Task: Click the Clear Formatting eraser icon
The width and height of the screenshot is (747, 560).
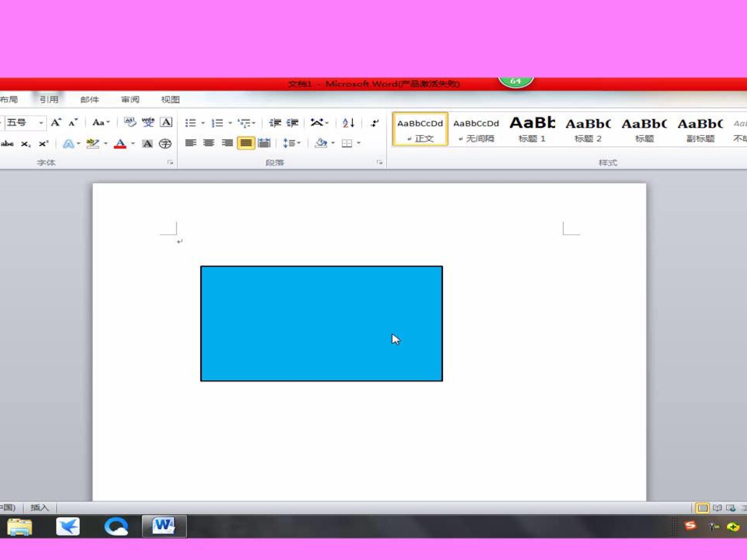Action: coord(130,122)
